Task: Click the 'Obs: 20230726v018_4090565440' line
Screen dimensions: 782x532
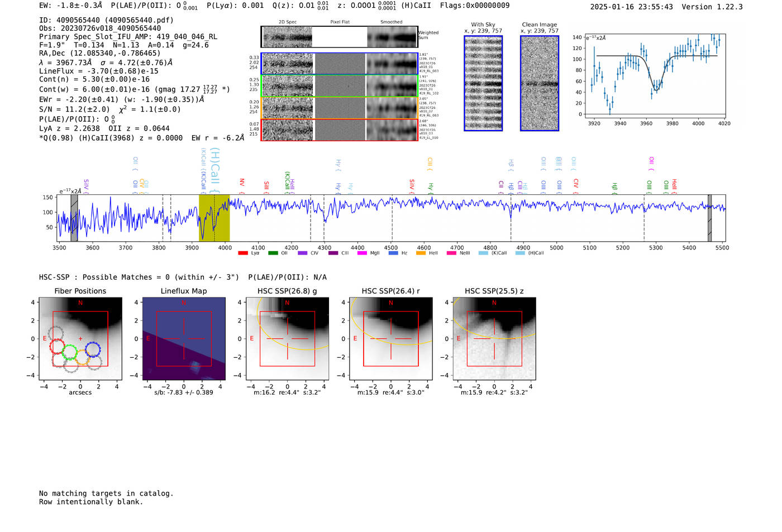Action: [100, 28]
